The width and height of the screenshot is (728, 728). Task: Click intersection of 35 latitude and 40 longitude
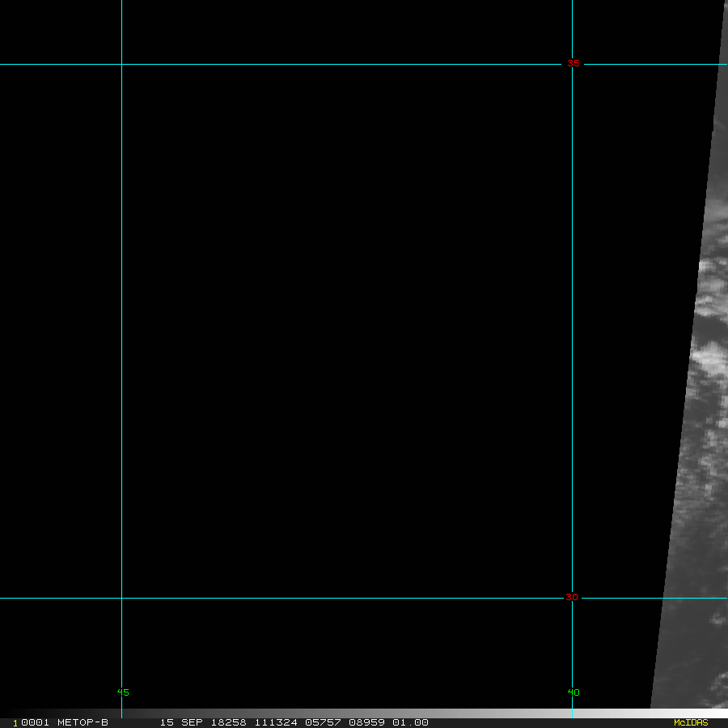coord(572,64)
